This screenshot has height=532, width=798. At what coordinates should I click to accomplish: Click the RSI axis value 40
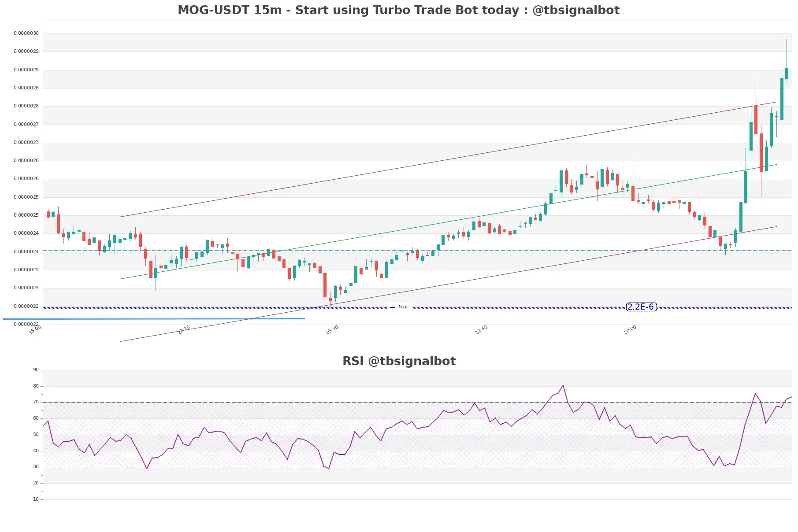point(36,451)
